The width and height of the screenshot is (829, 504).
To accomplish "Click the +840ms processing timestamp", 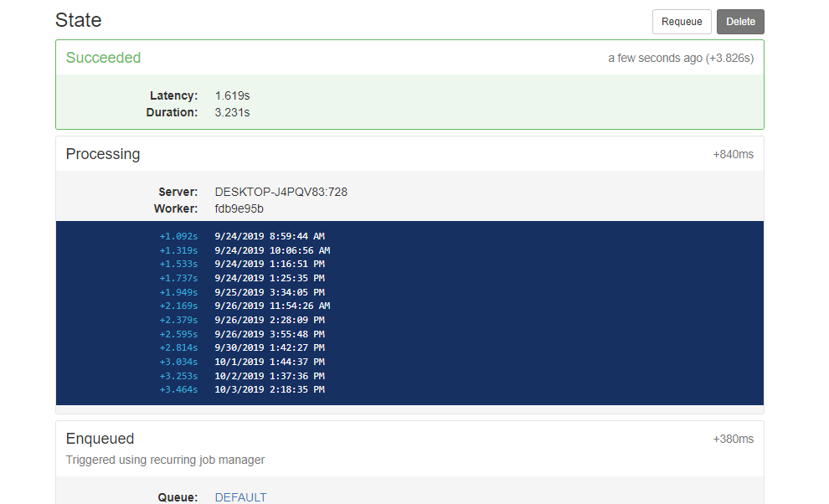I will [734, 154].
